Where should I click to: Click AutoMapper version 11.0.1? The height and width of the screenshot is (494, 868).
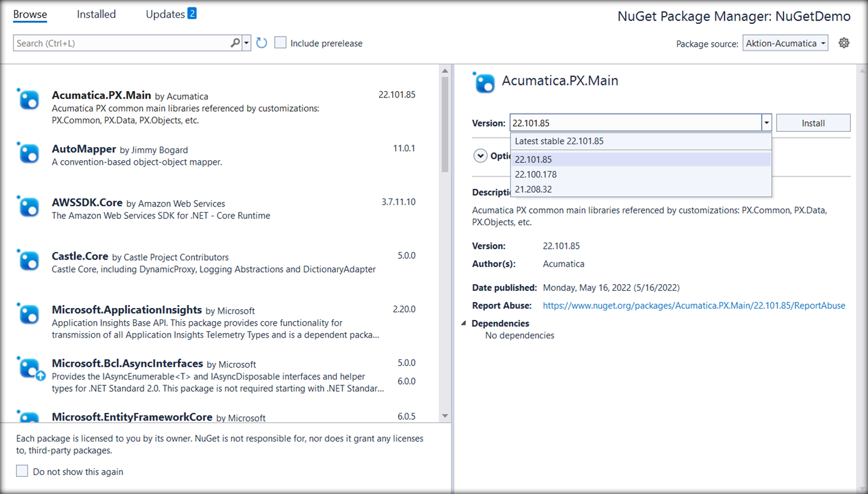tap(404, 148)
